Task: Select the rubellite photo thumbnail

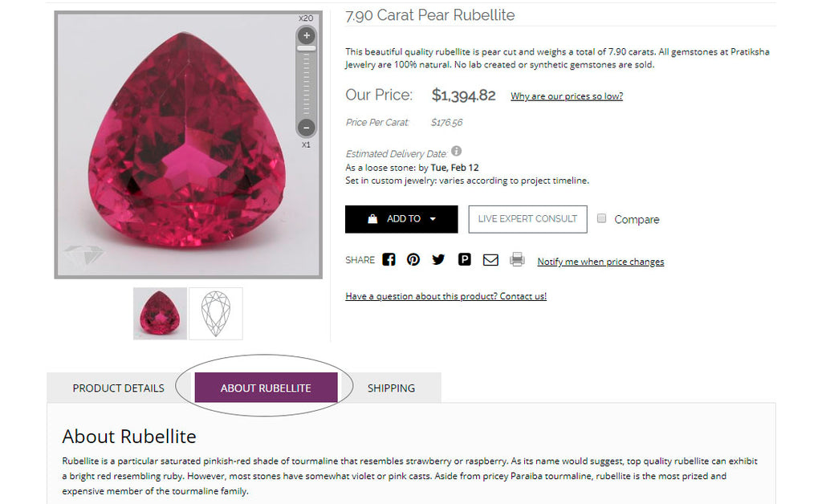Action: click(160, 314)
